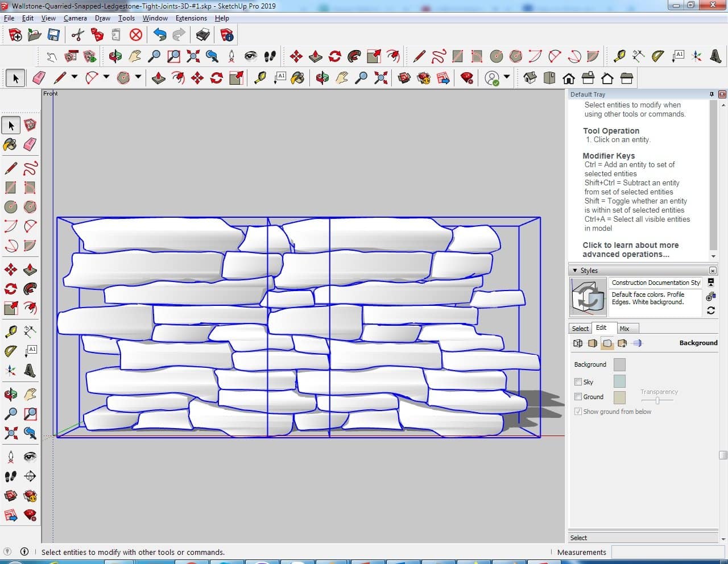Click the Background color swatch

[x=619, y=365]
